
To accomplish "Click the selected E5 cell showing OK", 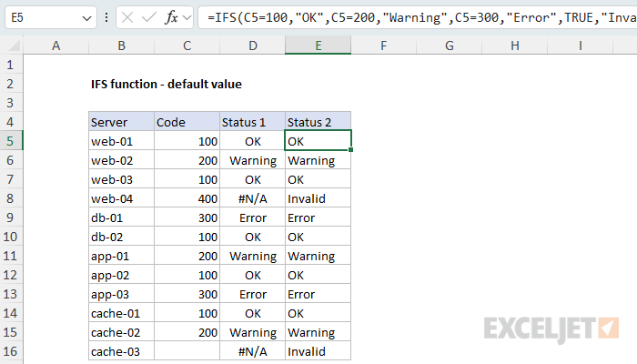I will (318, 141).
